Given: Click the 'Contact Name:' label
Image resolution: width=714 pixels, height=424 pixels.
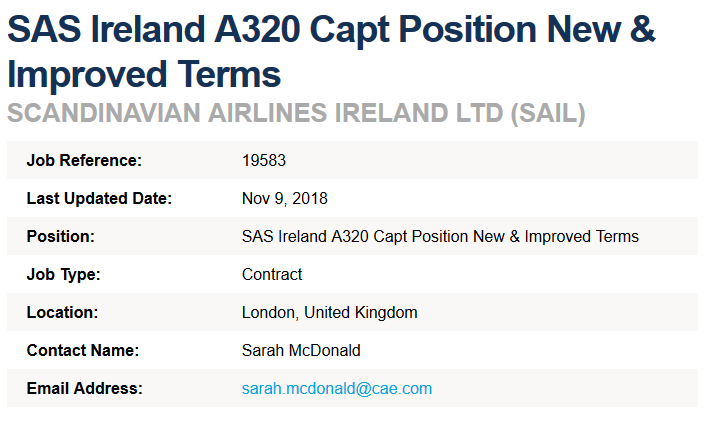Looking at the screenshot, I should click(x=82, y=350).
